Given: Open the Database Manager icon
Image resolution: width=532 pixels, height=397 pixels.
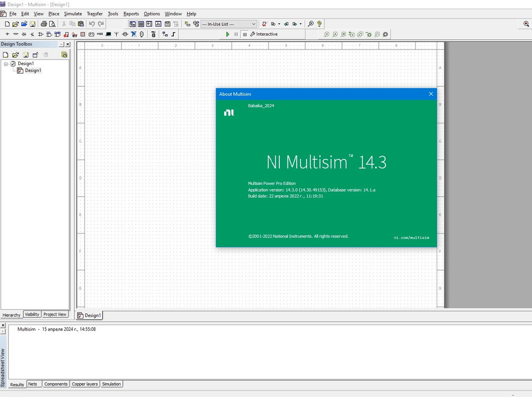Looking at the screenshot, I should click(x=196, y=24).
